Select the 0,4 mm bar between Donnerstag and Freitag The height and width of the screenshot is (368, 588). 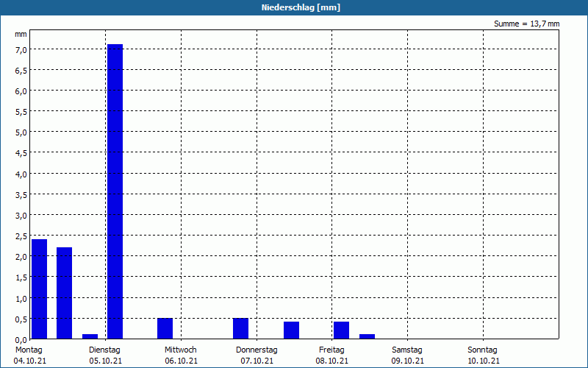tap(291, 330)
